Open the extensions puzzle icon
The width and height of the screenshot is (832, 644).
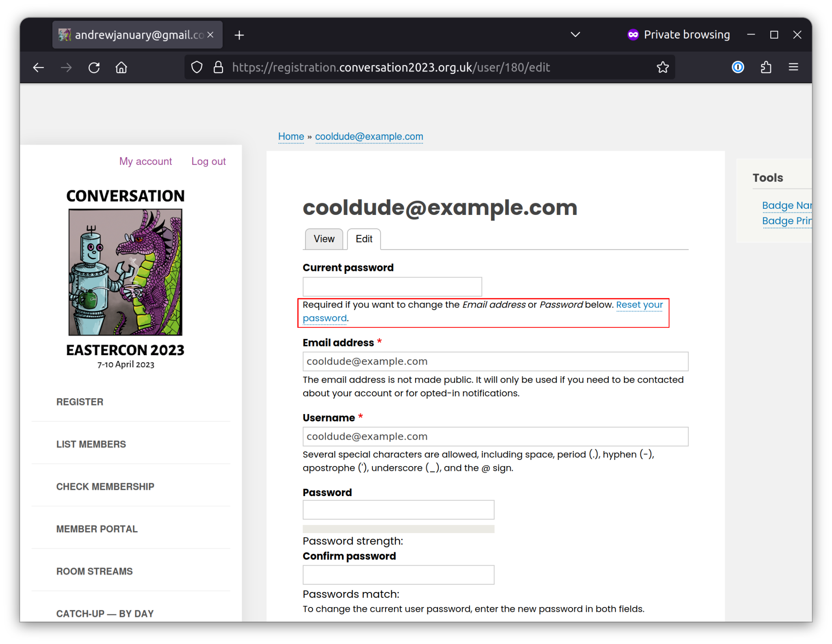[766, 67]
